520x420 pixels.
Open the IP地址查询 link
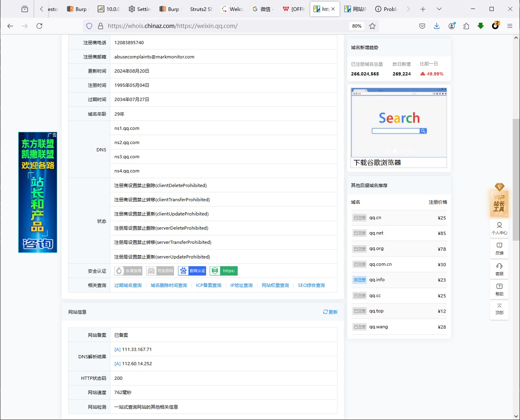point(241,285)
